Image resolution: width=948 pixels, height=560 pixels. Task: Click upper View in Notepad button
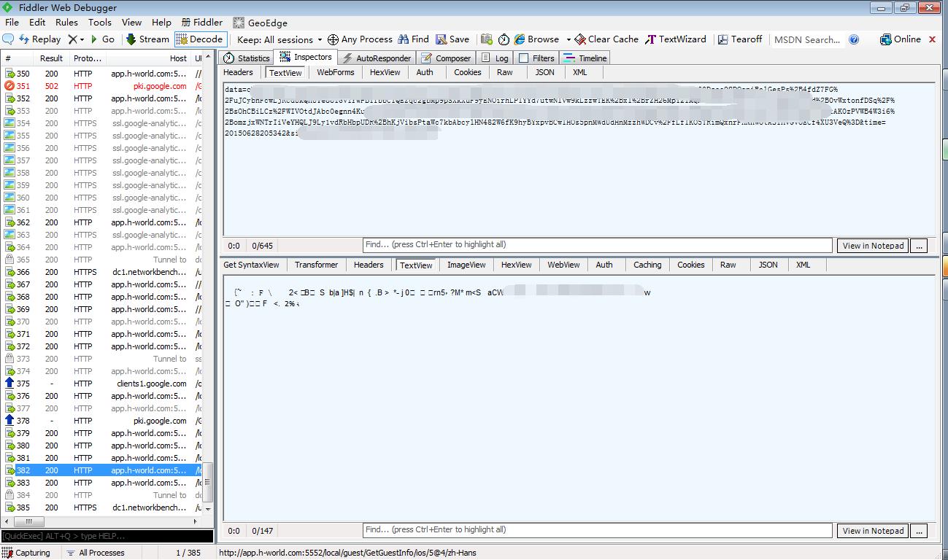click(x=873, y=246)
